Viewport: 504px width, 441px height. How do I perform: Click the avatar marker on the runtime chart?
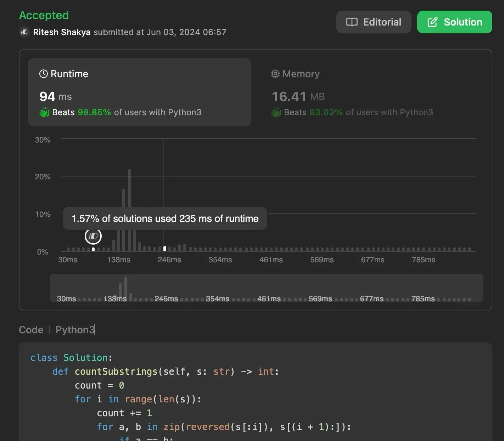pos(93,236)
